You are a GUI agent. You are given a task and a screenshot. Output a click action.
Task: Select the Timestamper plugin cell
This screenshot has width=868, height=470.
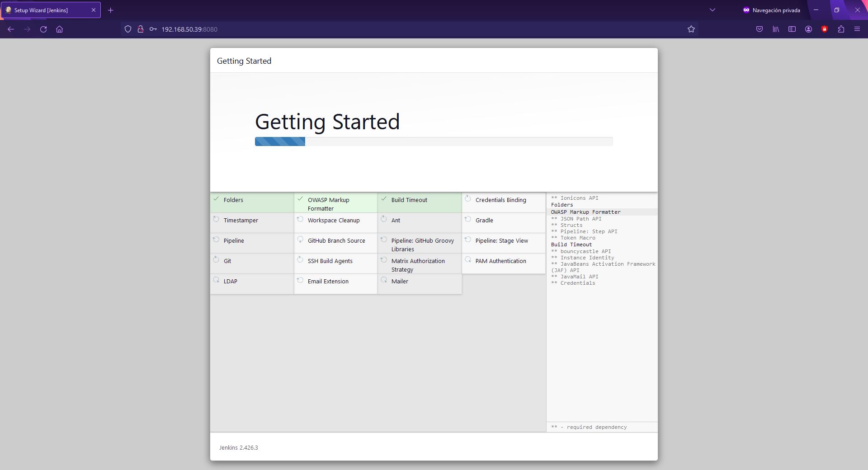tap(252, 223)
